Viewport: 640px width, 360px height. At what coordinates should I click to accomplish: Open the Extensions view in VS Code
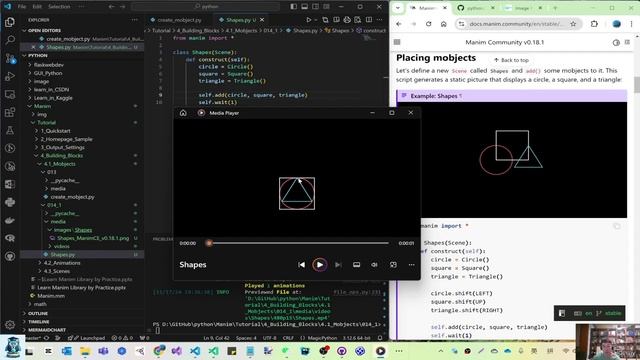tap(10, 112)
